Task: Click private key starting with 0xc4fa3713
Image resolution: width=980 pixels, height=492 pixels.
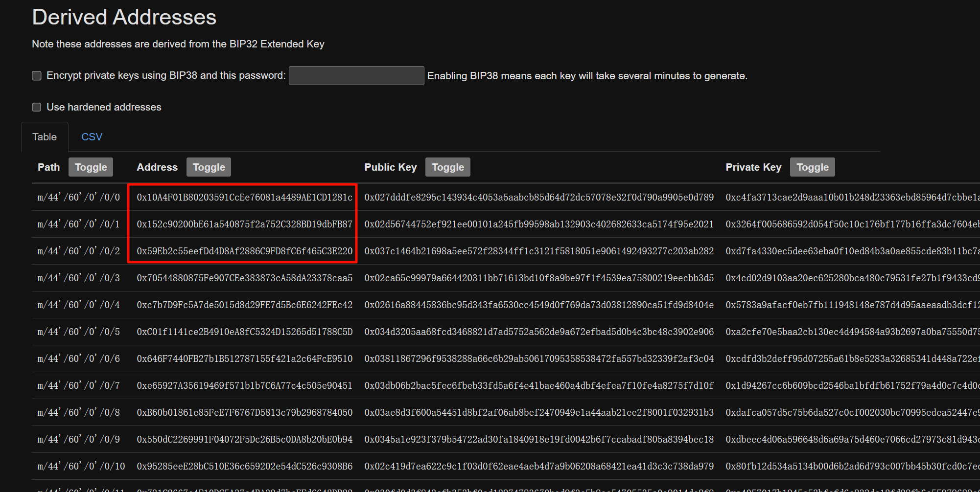Action: [x=852, y=197]
